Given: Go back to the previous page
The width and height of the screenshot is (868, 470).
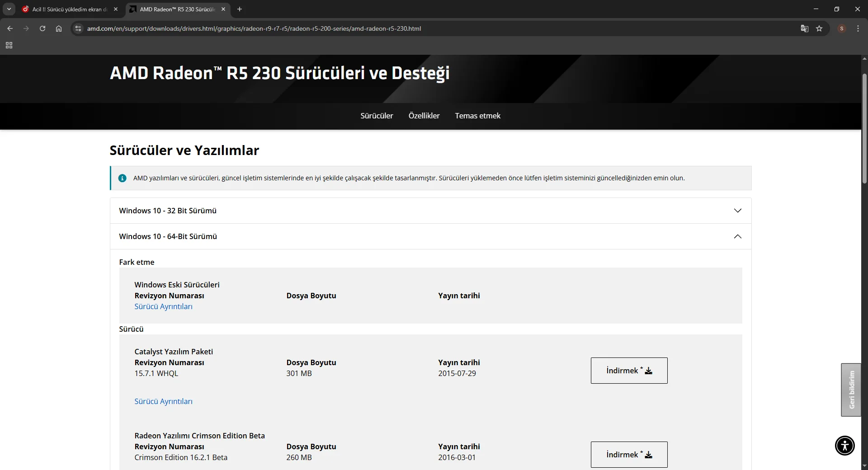Looking at the screenshot, I should coord(10,28).
